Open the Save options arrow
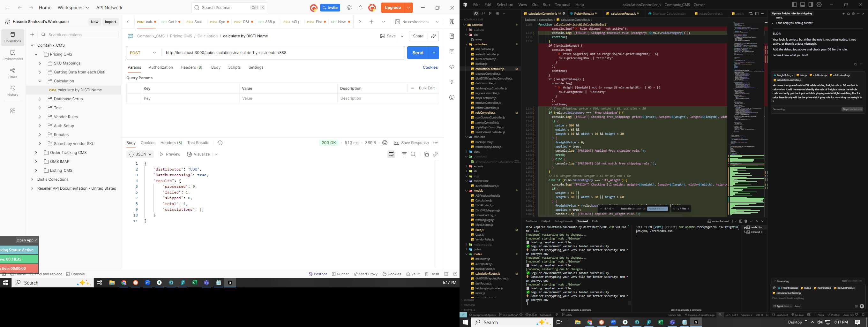 (402, 36)
